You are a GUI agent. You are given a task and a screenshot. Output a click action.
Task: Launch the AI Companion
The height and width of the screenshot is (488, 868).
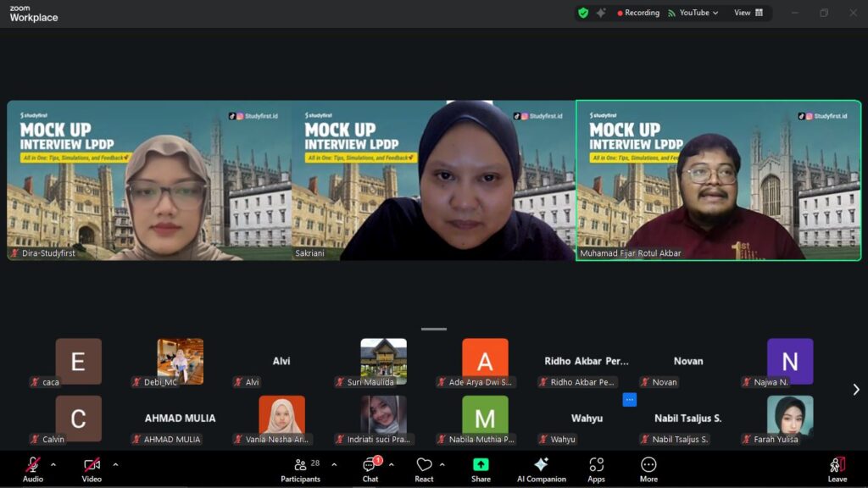point(541,469)
